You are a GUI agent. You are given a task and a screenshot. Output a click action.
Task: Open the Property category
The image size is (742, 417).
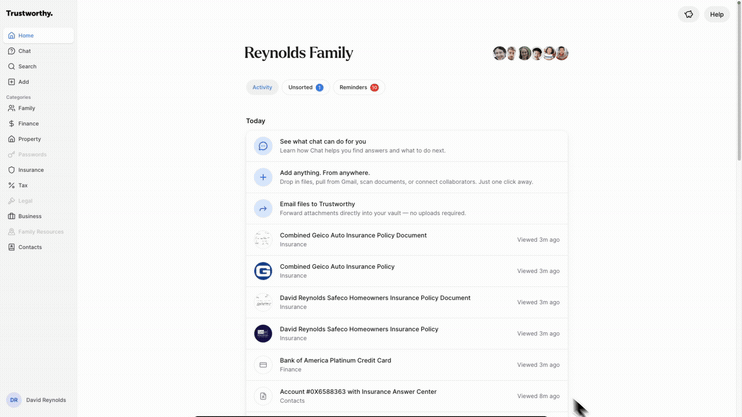click(29, 139)
